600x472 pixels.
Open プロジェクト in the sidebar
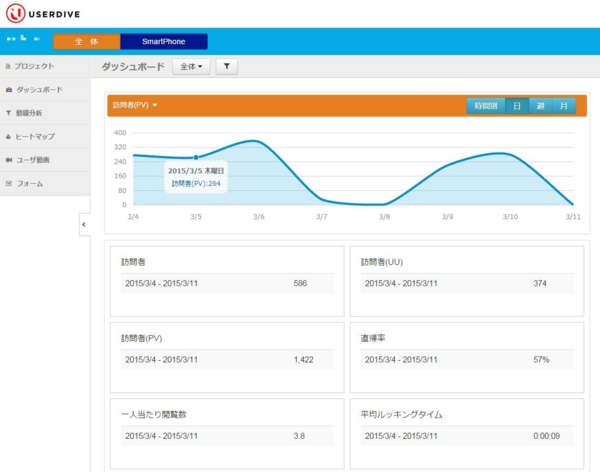coord(45,66)
